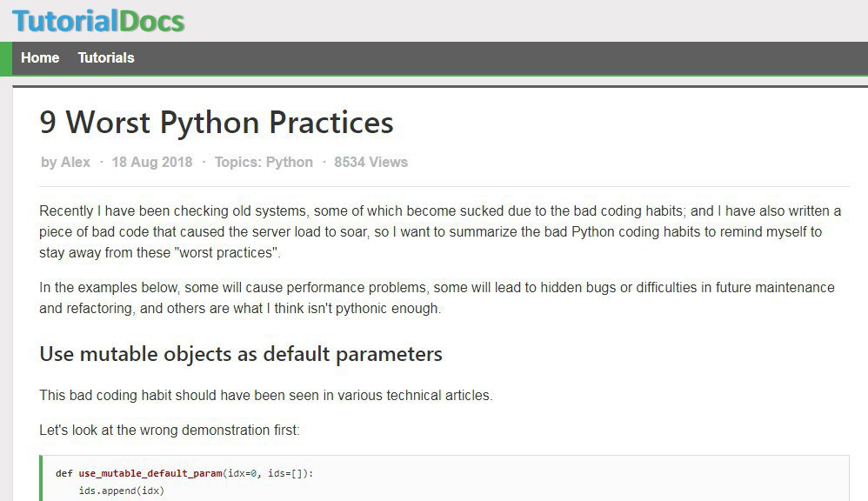Click the article title '9 Worst Python Practices'
Screen dimensions: 868x501
(x=217, y=123)
